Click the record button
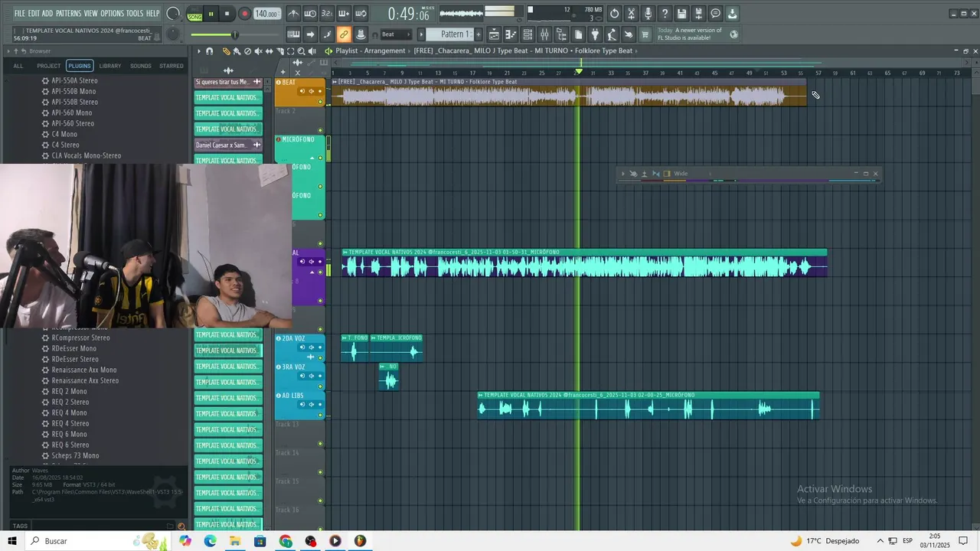This screenshot has width=980, height=551. [244, 14]
